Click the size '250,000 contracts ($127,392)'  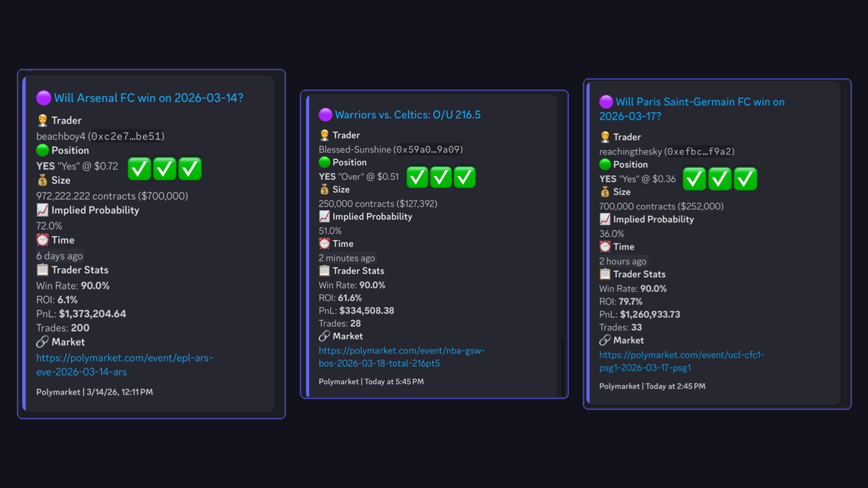click(x=378, y=204)
